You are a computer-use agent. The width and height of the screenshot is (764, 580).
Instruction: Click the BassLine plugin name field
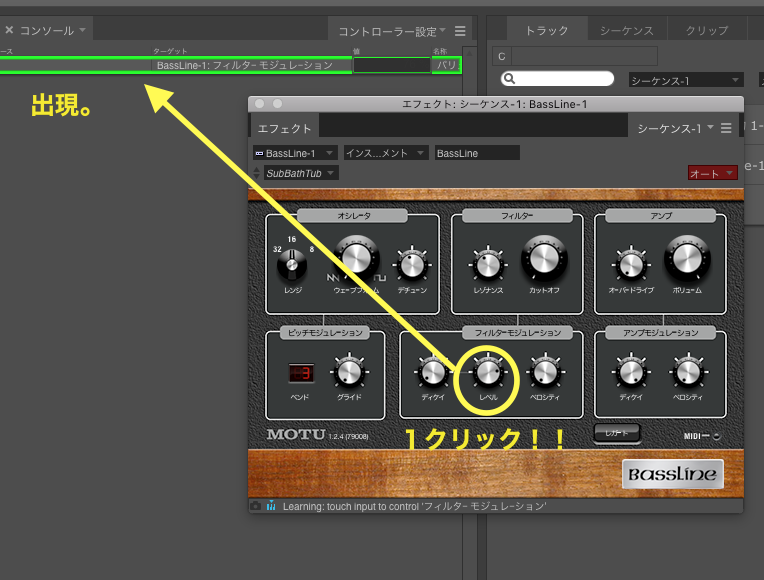click(477, 153)
